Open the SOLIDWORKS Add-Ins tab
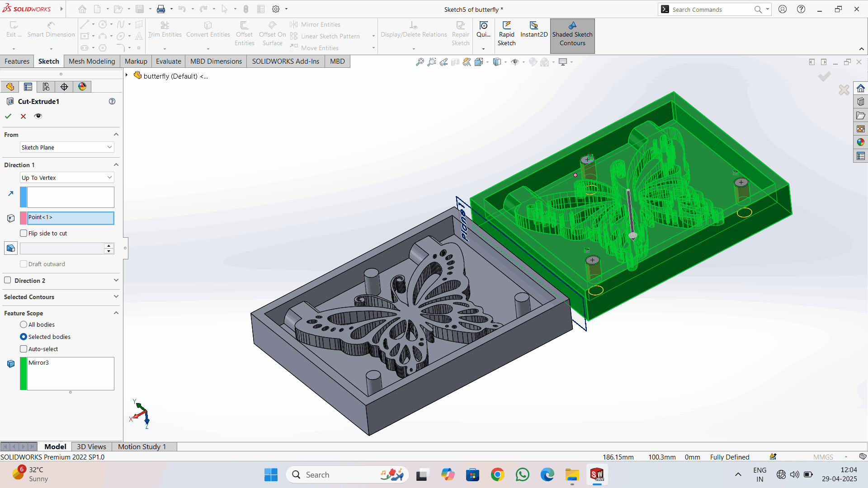The height and width of the screenshot is (488, 868). 286,61
